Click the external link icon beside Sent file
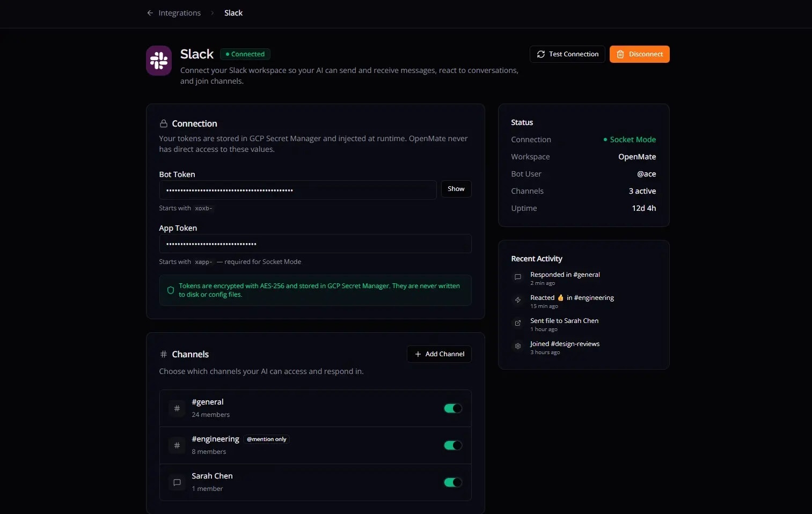 518,323
